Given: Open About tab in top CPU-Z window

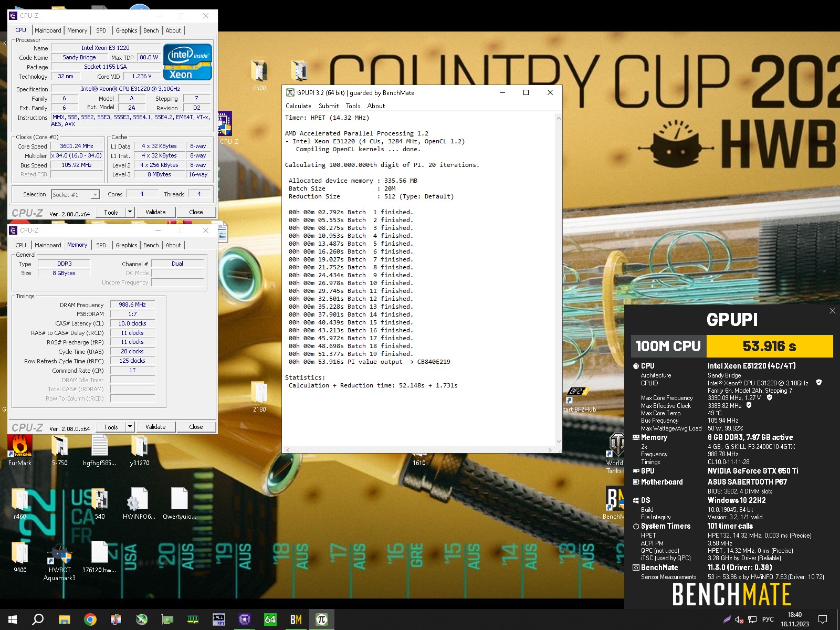Looking at the screenshot, I should pos(173,30).
